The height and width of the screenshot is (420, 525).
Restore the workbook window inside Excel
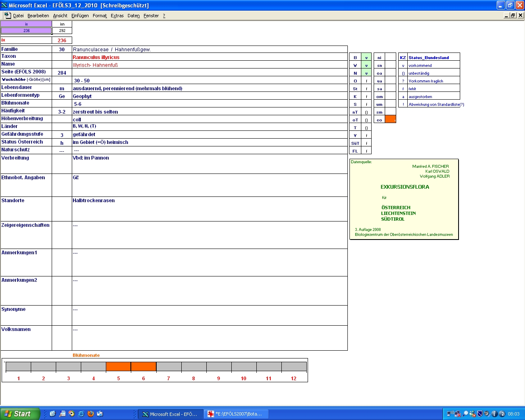pyautogui.click(x=513, y=15)
